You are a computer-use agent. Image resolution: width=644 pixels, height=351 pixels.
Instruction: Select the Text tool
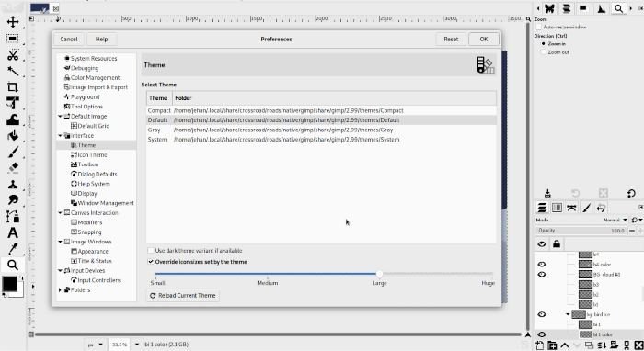(x=13, y=232)
